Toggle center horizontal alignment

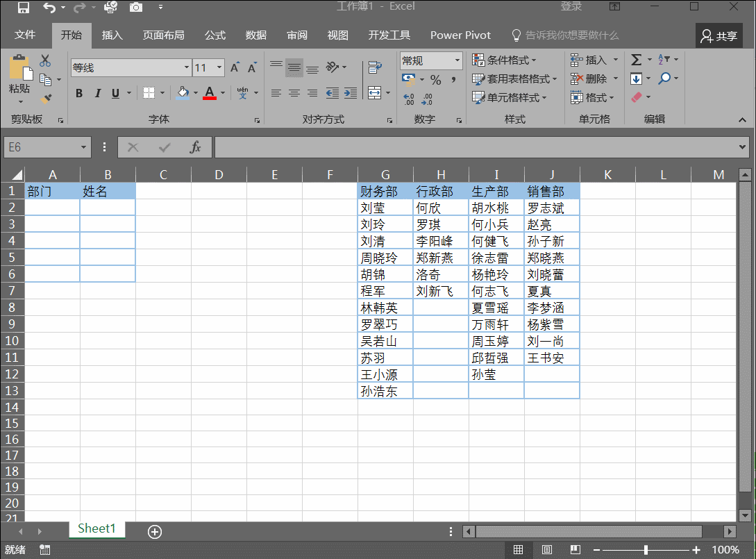[x=294, y=93]
